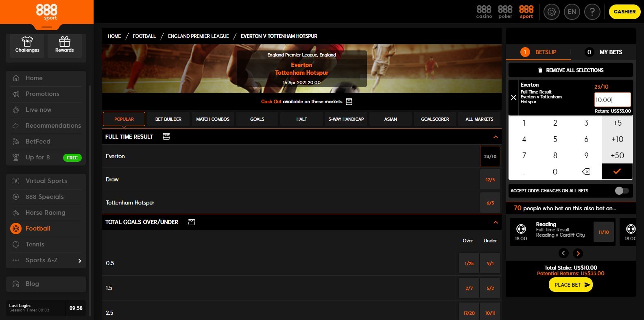Open the My Bets tab
Viewport: 644px width, 320px height.
(x=604, y=52)
